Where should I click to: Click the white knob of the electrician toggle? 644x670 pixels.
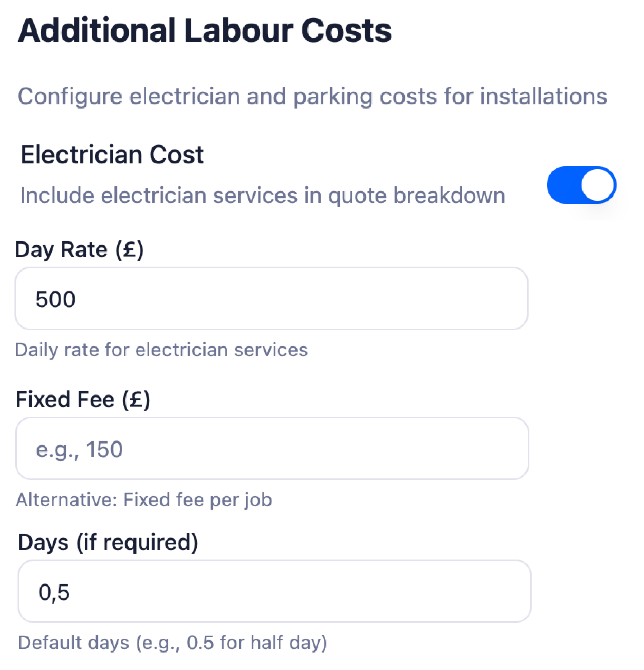click(x=598, y=185)
